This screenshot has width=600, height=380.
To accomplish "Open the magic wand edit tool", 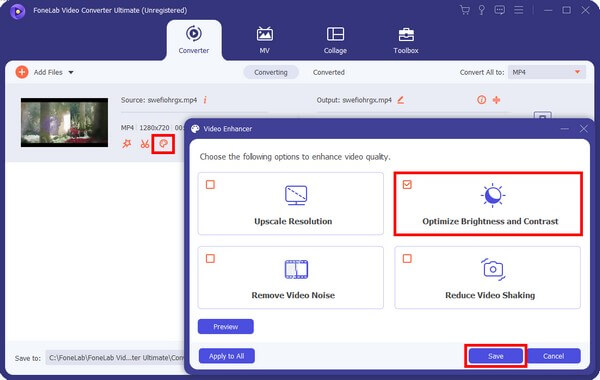I will [x=127, y=144].
